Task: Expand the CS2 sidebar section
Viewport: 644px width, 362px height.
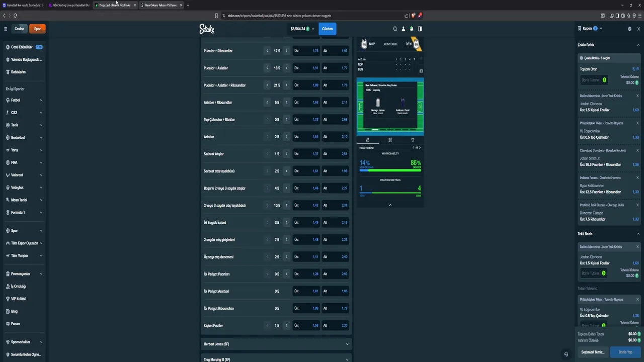Action: pyautogui.click(x=41, y=113)
